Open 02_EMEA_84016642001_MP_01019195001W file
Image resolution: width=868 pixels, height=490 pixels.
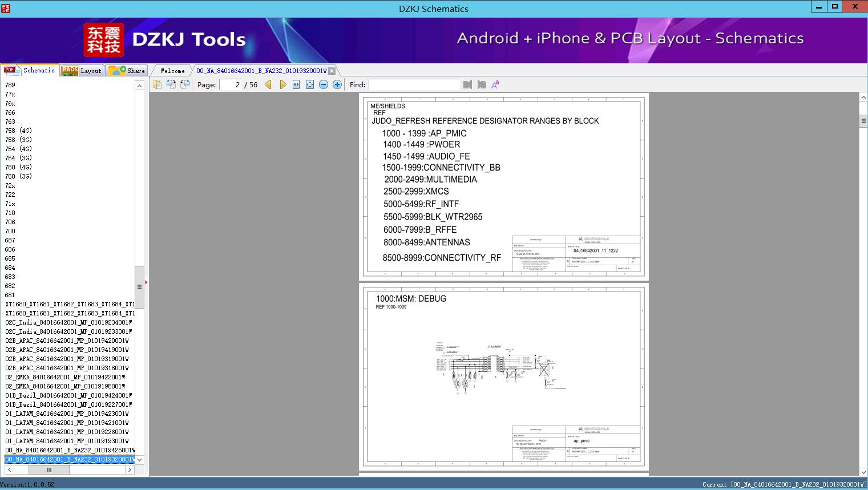[65, 386]
